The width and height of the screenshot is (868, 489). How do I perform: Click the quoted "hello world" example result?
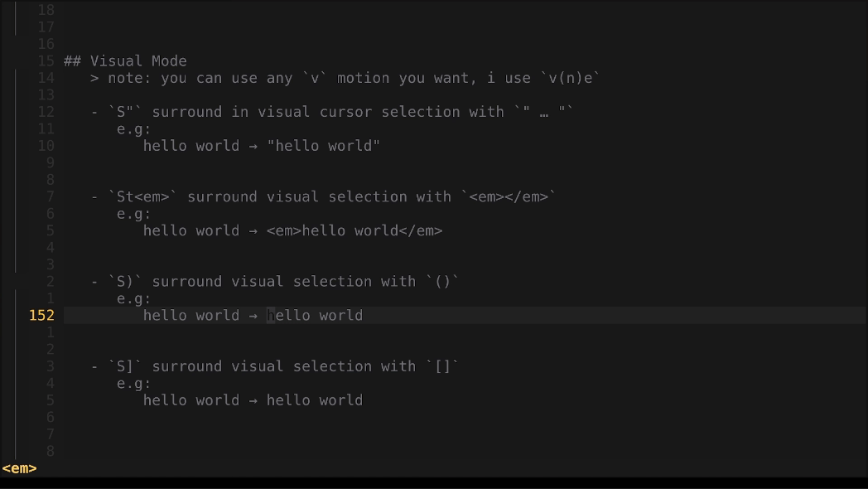coord(323,146)
